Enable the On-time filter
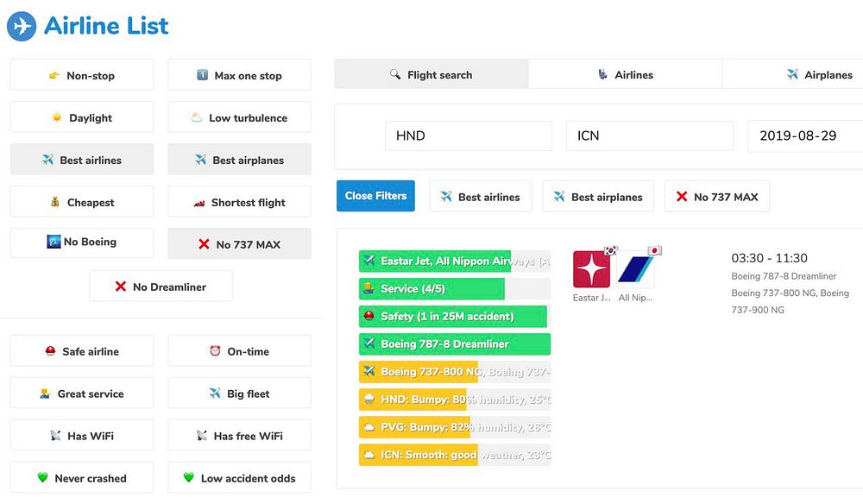863x504 pixels. [239, 351]
